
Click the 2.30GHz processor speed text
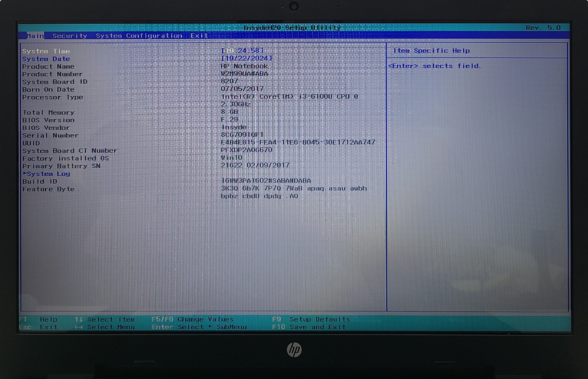click(236, 104)
